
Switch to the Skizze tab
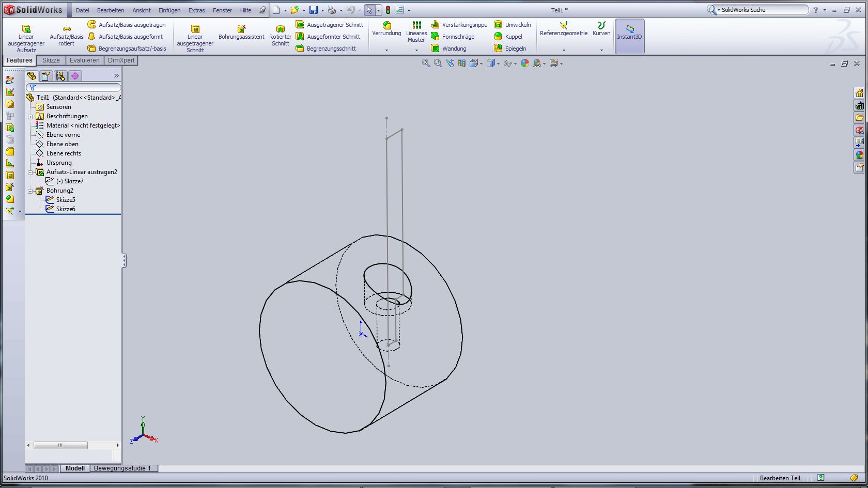click(x=51, y=60)
